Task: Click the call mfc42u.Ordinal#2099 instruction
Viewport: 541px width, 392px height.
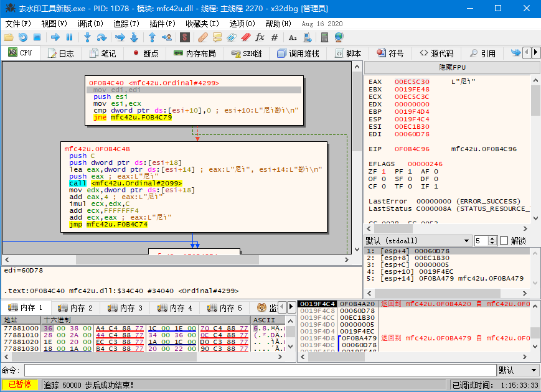Action: 126,183
